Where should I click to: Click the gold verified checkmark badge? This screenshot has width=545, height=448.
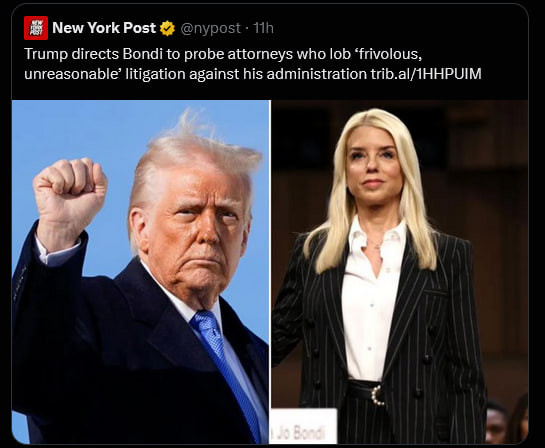tap(167, 28)
